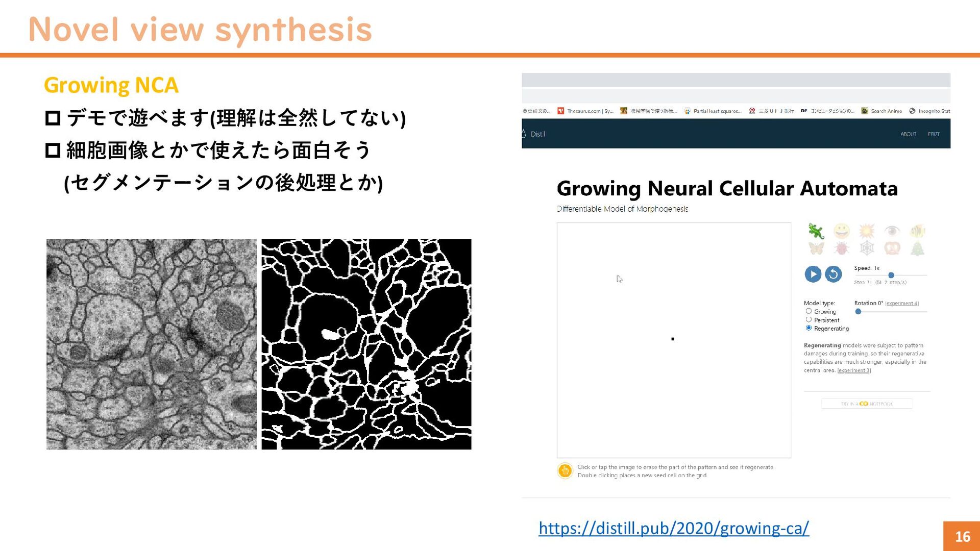Select the Regenerating model type
This screenshot has width=980, height=551.
[808, 328]
